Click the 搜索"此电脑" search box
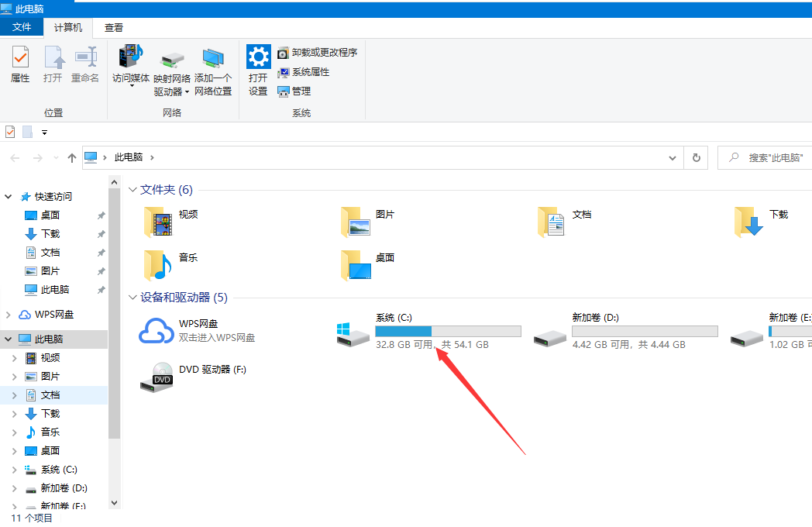Screen dimensions: 812x527 765,157
